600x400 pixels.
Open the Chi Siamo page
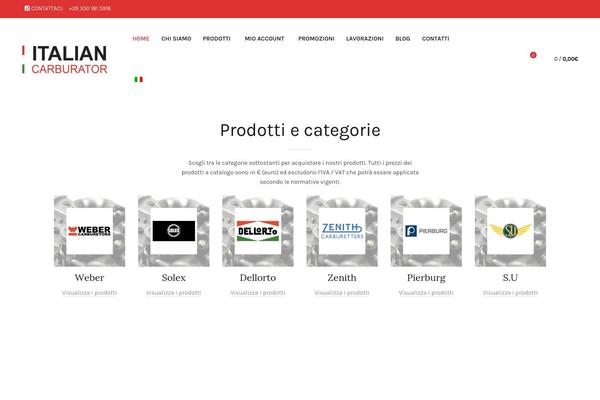point(176,39)
